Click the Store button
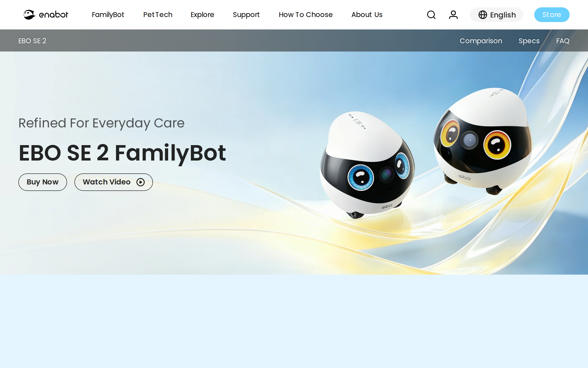 551,15
